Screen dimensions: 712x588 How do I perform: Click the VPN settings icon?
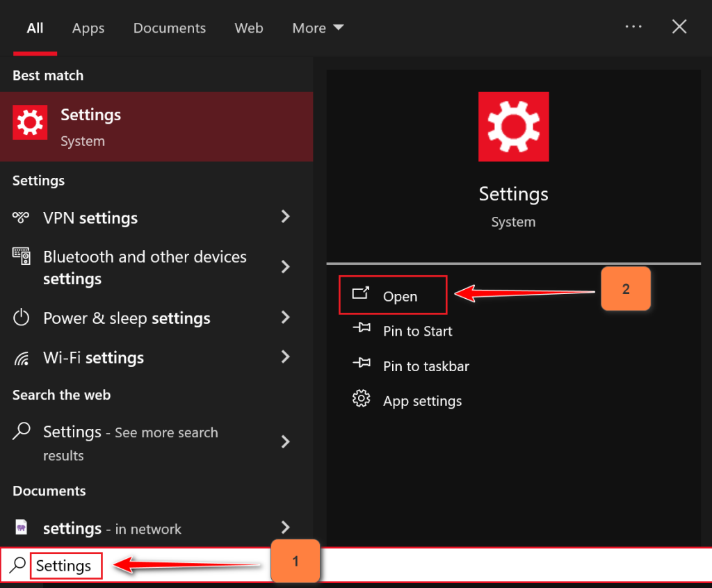21,218
